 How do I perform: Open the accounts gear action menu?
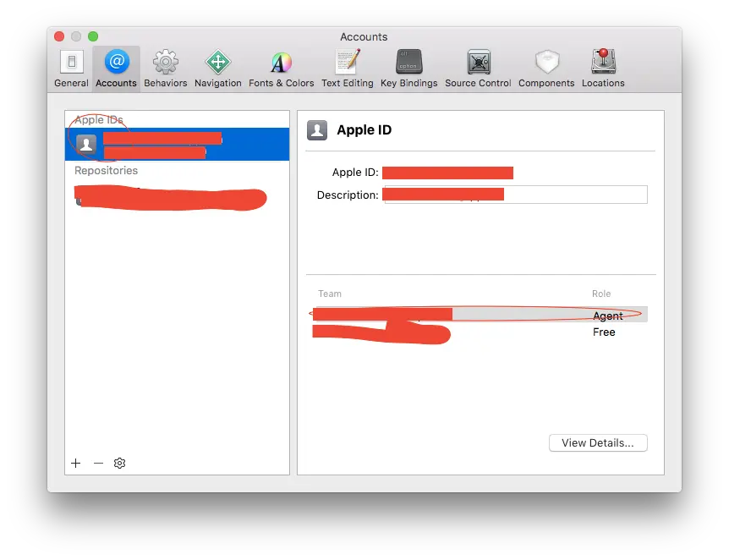[119, 464]
